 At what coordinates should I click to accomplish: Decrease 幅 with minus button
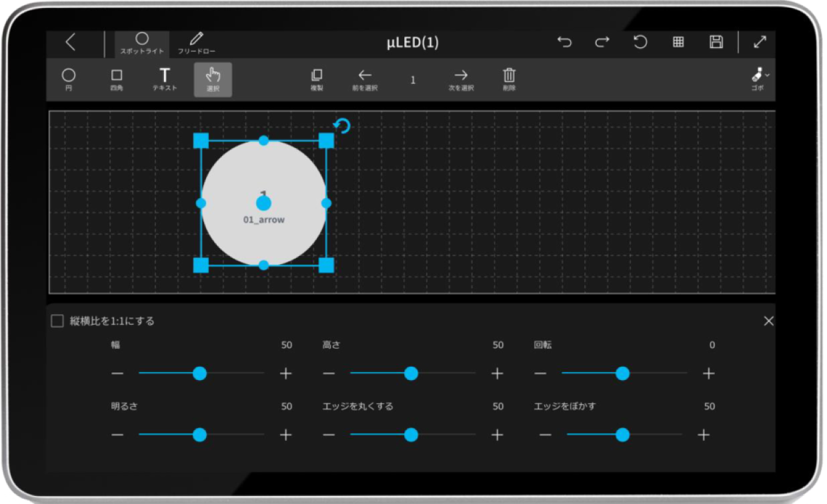pos(117,373)
